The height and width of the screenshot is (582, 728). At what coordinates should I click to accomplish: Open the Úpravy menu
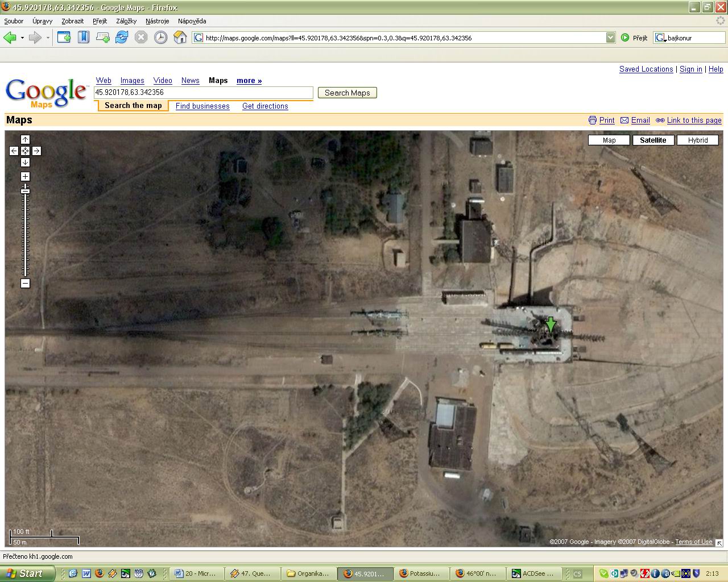point(42,21)
